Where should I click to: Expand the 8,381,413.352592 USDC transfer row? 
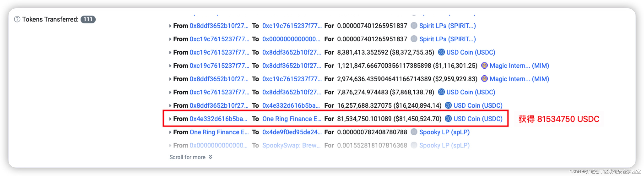point(170,52)
